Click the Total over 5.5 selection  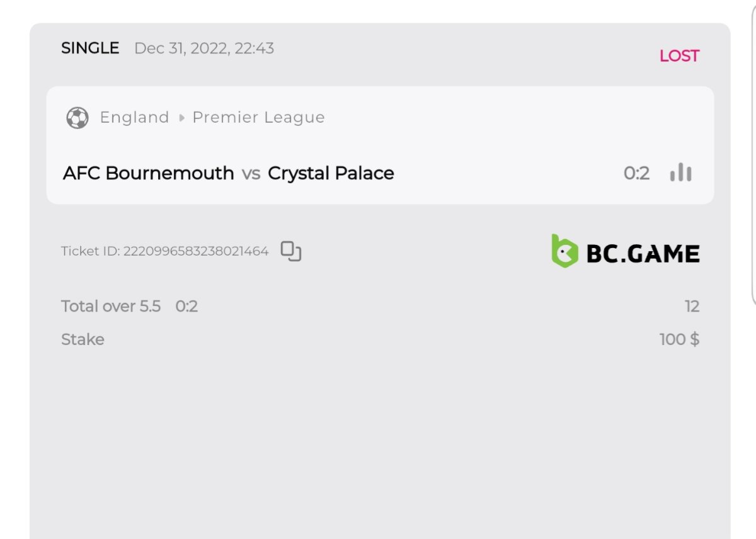pos(111,307)
